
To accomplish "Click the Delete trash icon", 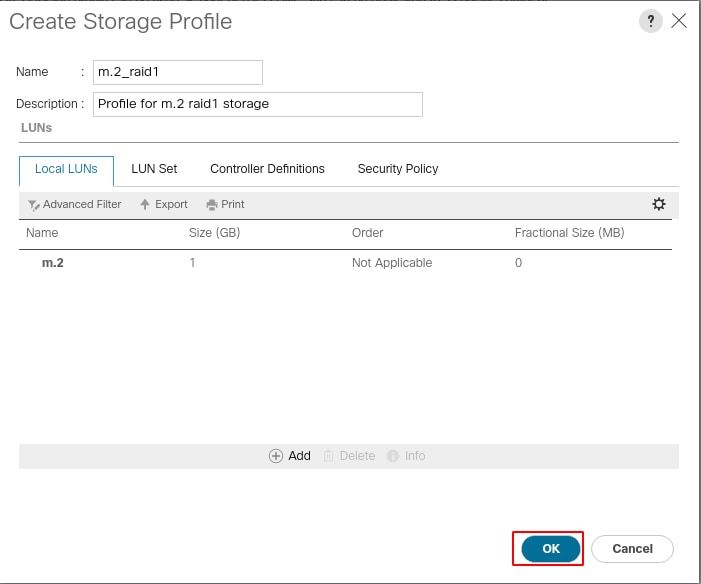I will 328,456.
